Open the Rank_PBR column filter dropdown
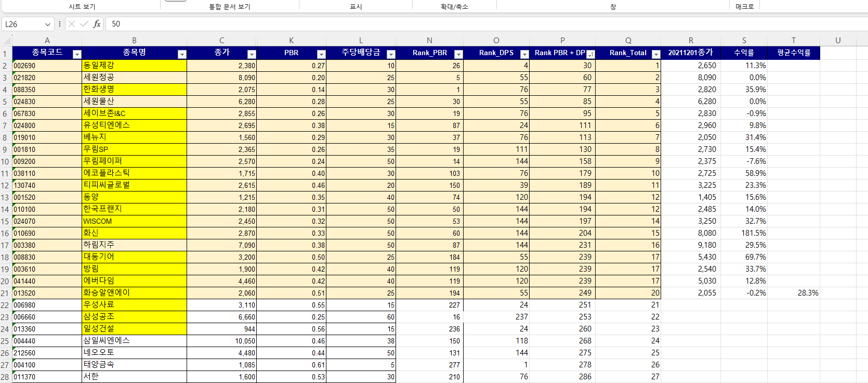The height and width of the screenshot is (383, 868). coord(458,54)
